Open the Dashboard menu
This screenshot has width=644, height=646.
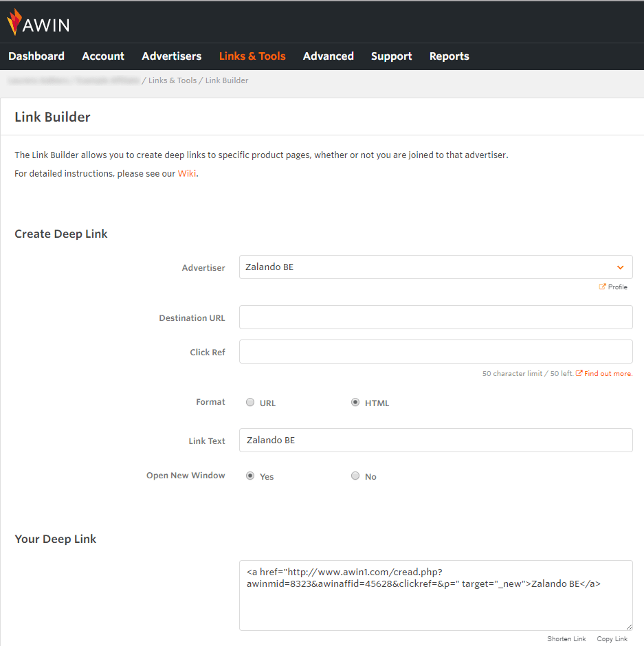[36, 56]
